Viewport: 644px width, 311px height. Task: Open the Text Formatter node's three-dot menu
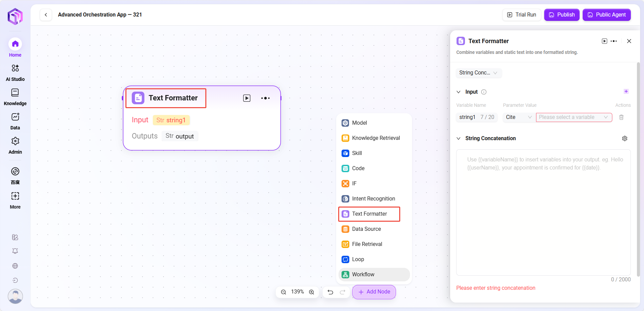pyautogui.click(x=265, y=98)
